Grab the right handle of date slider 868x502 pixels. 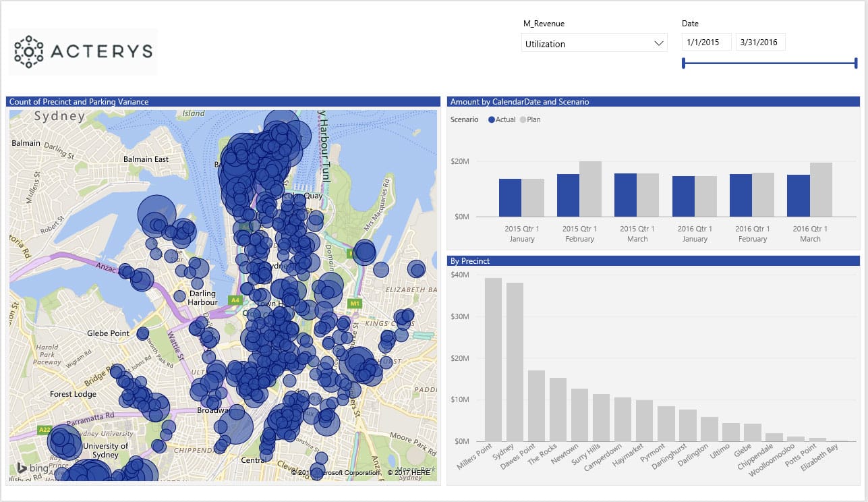(856, 63)
